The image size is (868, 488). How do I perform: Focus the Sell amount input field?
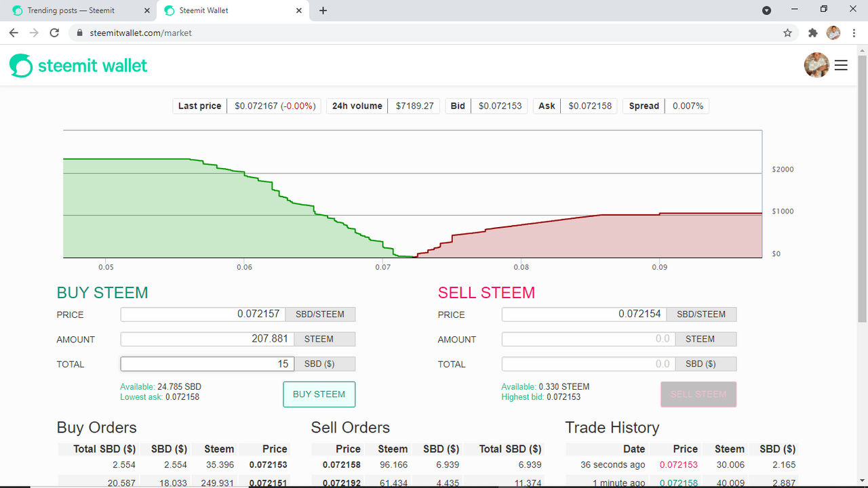[587, 339]
